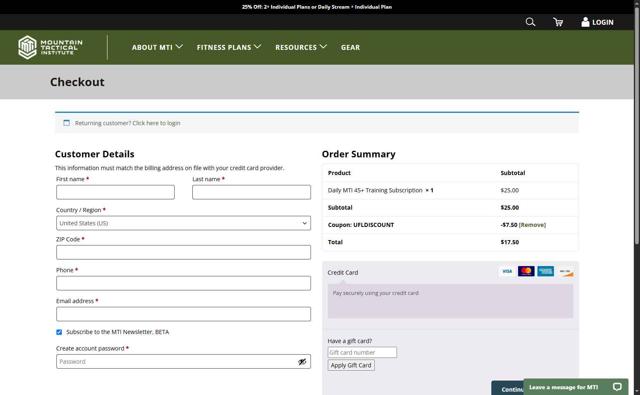This screenshot has width=640, height=395.
Task: Focus the Last name field
Action: point(251,192)
